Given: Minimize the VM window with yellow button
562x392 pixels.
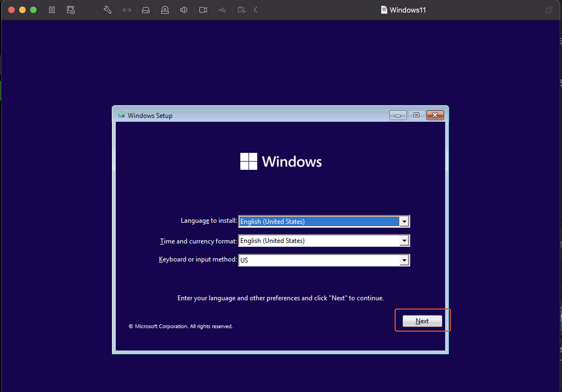Looking at the screenshot, I should 22,10.
